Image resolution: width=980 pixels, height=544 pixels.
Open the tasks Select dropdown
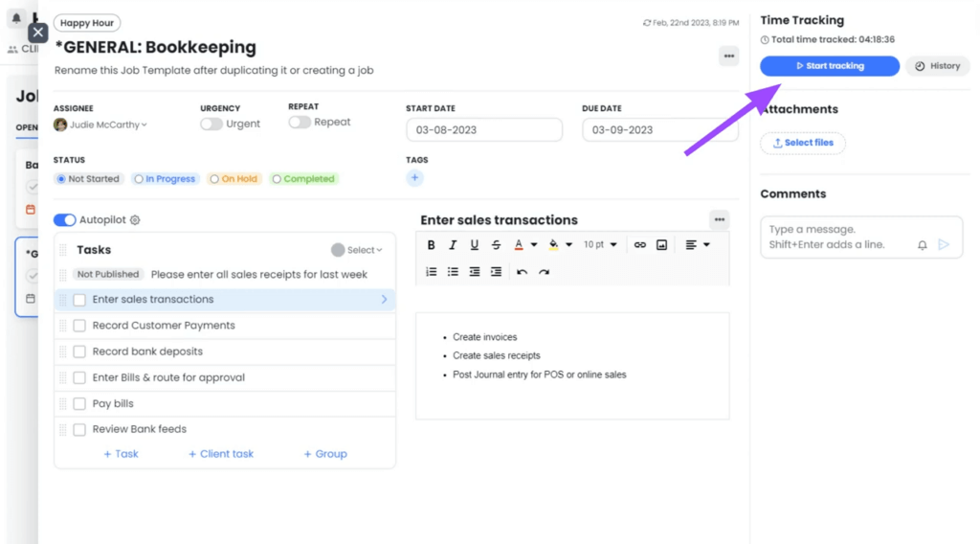point(358,250)
